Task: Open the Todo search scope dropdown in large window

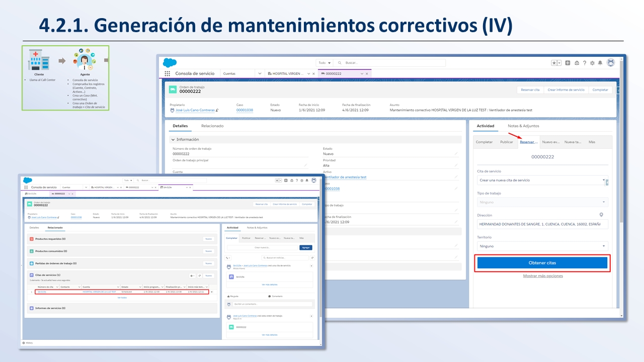Action: pos(325,63)
